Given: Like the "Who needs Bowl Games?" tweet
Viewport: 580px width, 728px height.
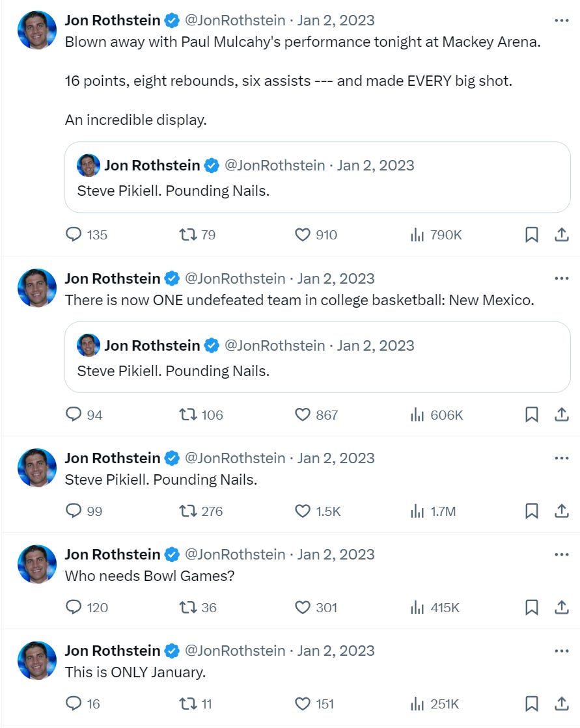Looking at the screenshot, I should point(302,608).
